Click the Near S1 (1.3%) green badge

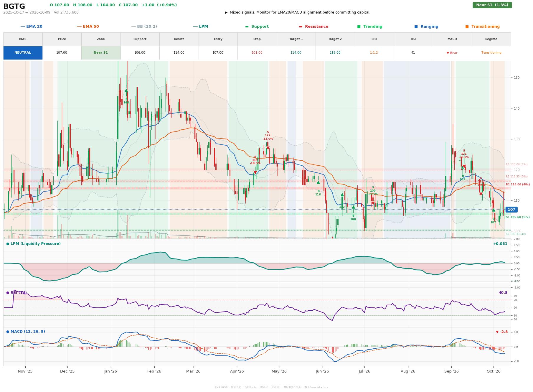492,5
